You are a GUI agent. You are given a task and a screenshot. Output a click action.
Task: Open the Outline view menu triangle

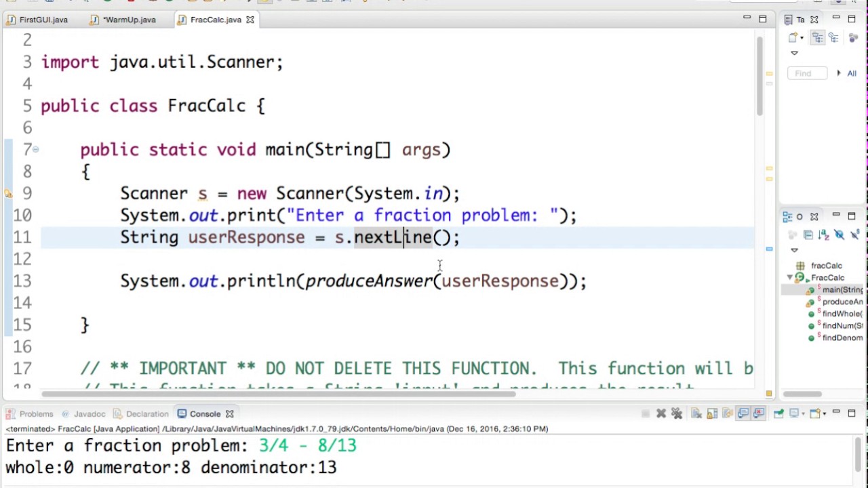click(x=795, y=250)
